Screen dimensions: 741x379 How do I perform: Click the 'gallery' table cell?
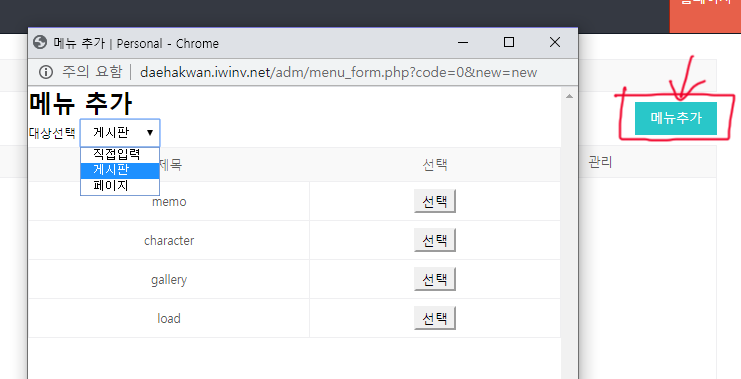(x=169, y=279)
